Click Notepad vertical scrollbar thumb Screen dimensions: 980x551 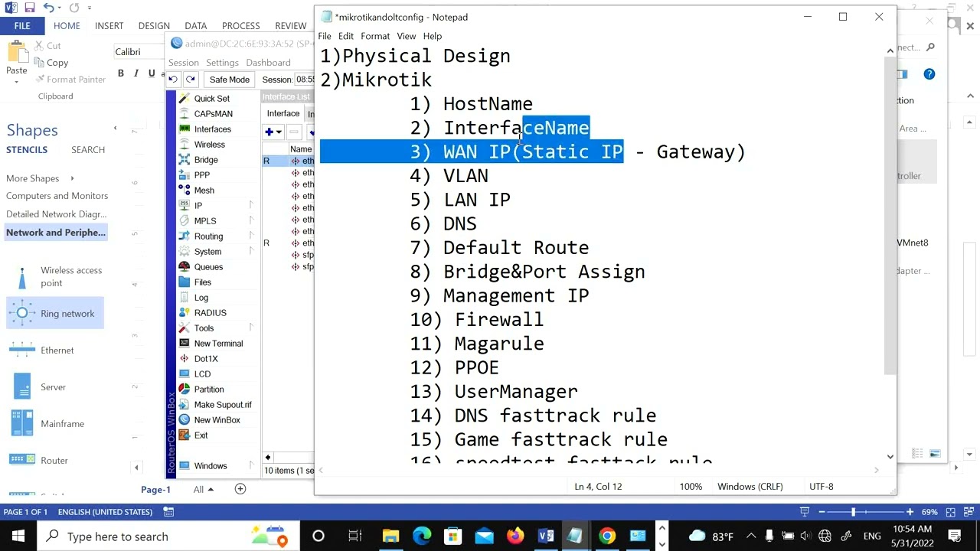(x=890, y=216)
